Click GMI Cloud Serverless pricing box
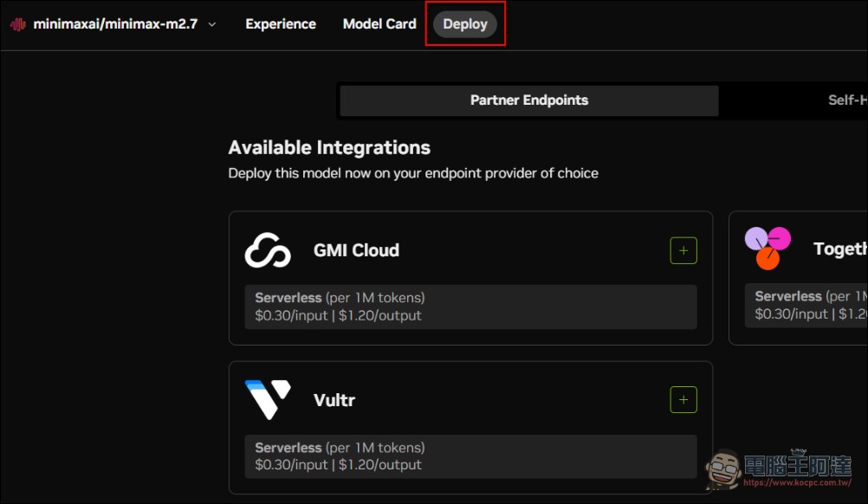 470,307
